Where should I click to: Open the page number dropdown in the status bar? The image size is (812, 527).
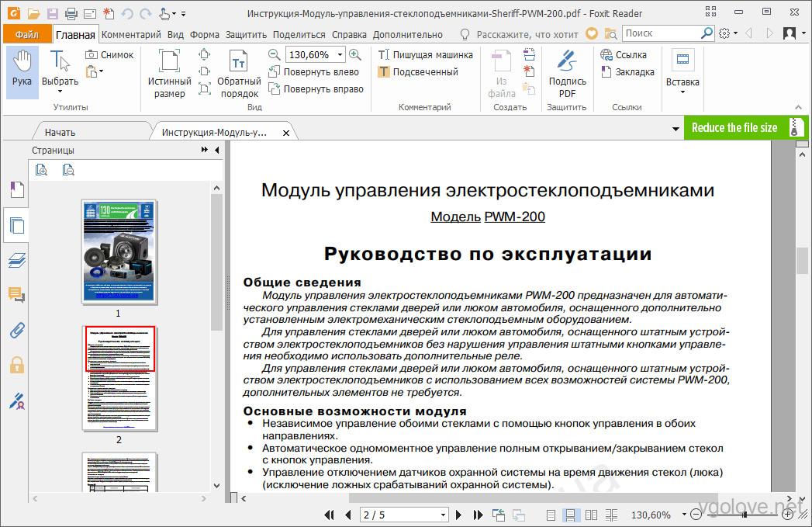coord(444,515)
